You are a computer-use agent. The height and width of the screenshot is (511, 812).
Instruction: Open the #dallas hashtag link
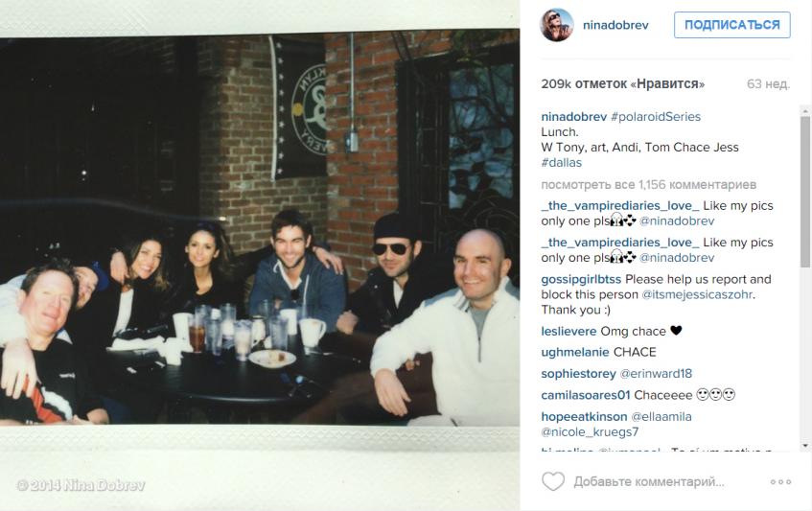562,163
